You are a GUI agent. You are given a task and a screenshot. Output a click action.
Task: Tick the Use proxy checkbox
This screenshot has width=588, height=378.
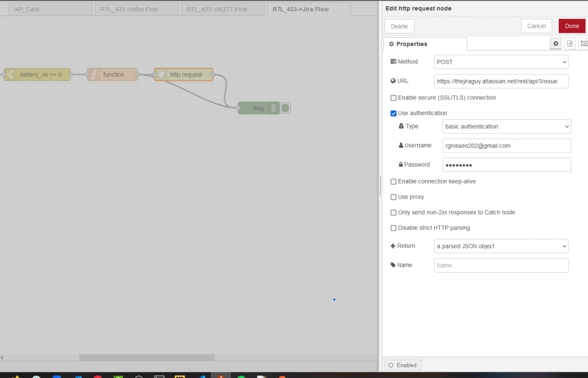tap(393, 197)
